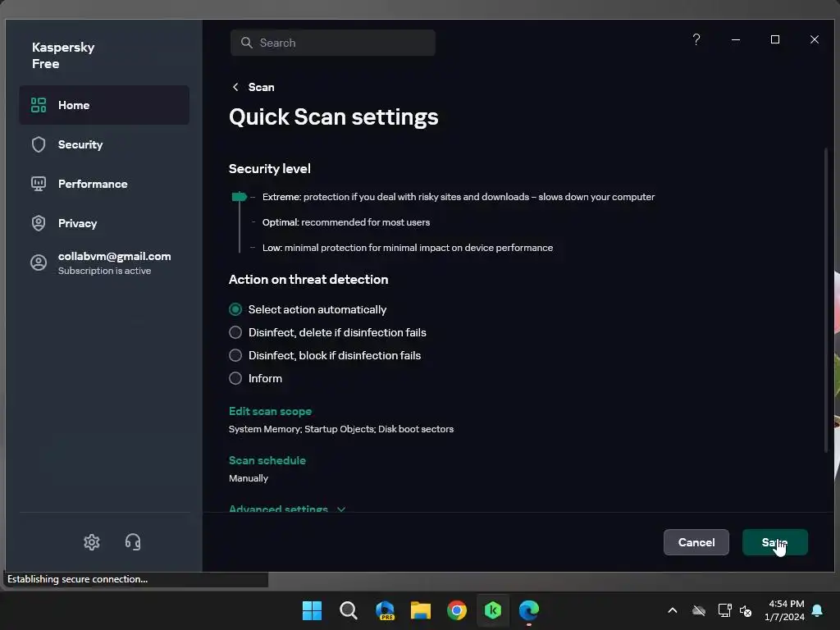This screenshot has height=630, width=840.
Task: Open support via the headset icon
Action: (x=133, y=542)
